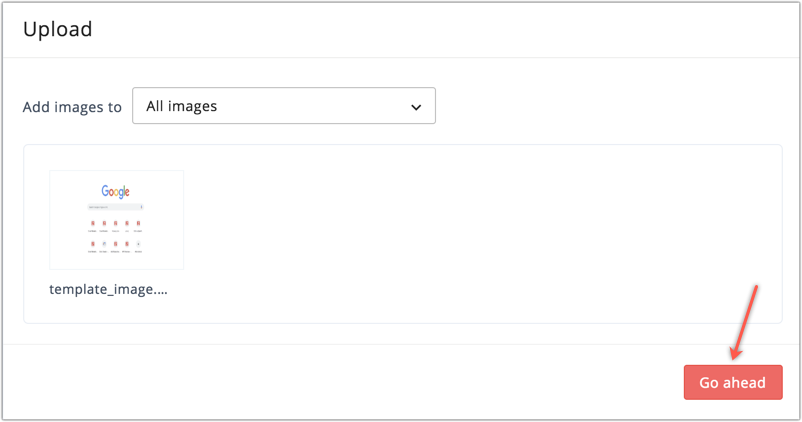Click middle shortcut icon in thumbnail's top row
The image size is (802, 422).
[116, 223]
